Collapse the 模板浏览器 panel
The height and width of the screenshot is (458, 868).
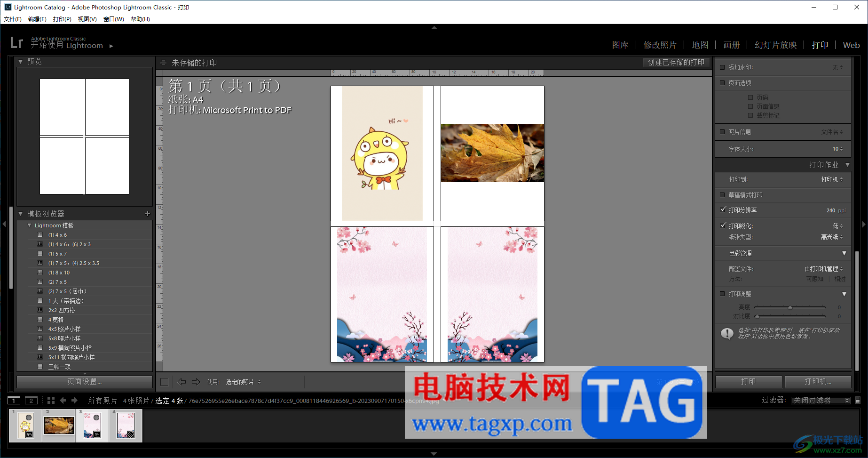coord(21,214)
